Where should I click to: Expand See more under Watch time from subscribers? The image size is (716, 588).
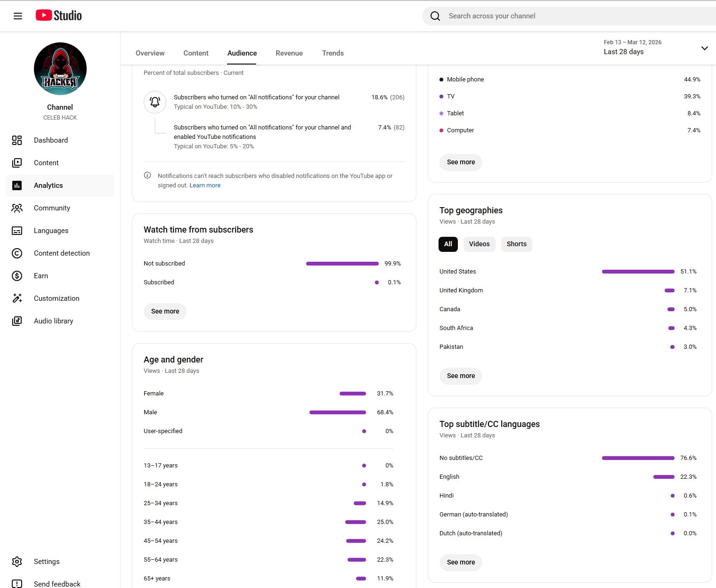point(165,311)
